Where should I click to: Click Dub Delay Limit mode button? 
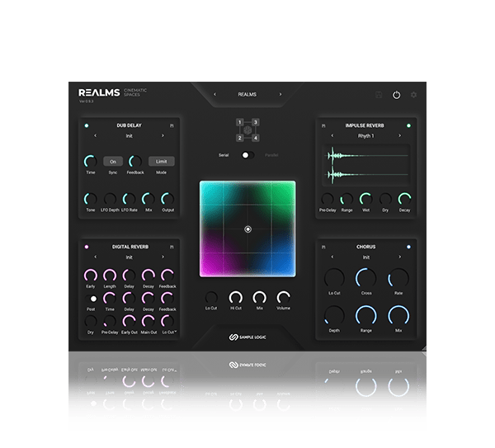coord(162,162)
